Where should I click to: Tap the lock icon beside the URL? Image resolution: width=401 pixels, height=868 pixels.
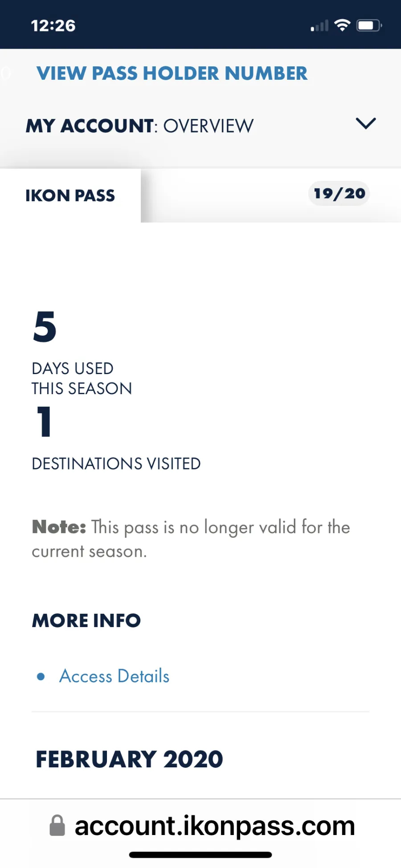[57, 826]
